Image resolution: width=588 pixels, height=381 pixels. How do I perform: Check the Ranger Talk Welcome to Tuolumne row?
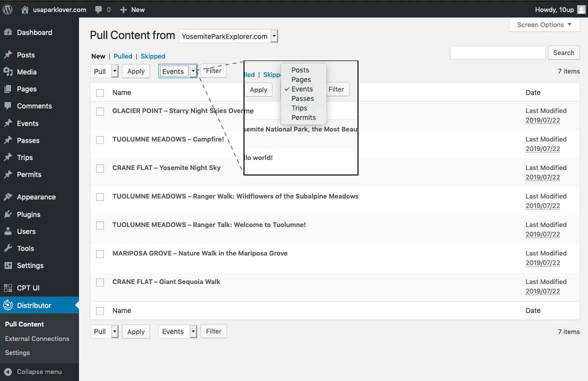click(100, 225)
